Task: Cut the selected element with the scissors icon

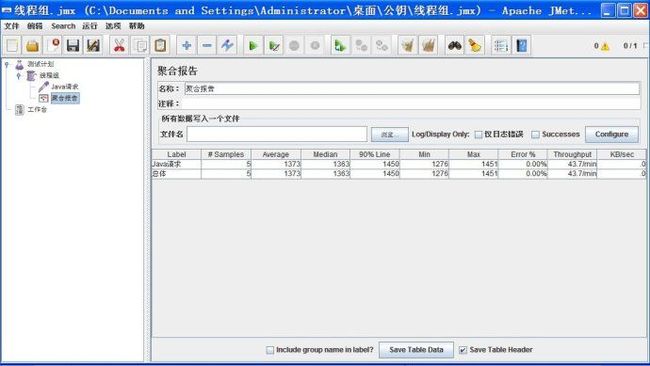Action: click(119, 46)
